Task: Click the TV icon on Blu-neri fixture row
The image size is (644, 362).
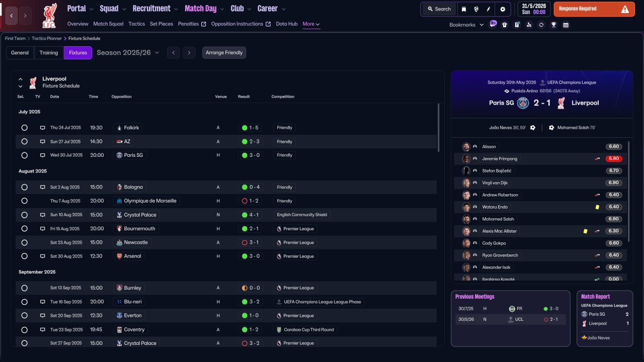Action: click(x=43, y=302)
